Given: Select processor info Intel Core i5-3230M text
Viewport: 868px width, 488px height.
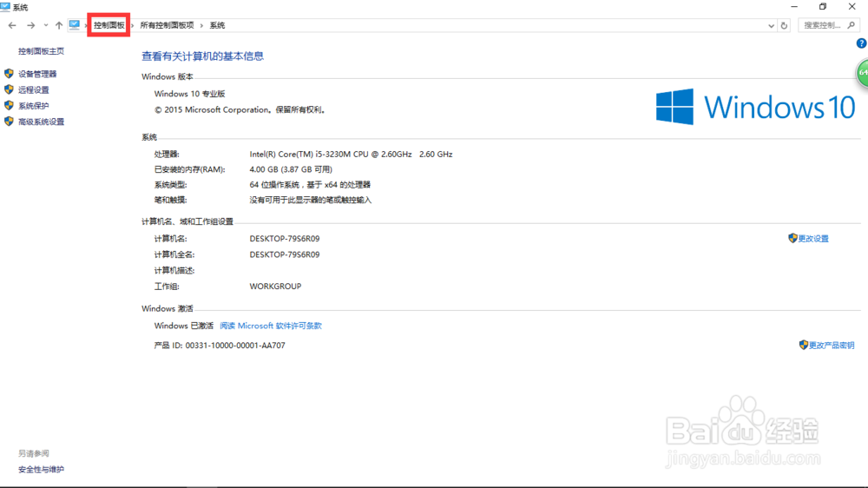Looking at the screenshot, I should [351, 155].
